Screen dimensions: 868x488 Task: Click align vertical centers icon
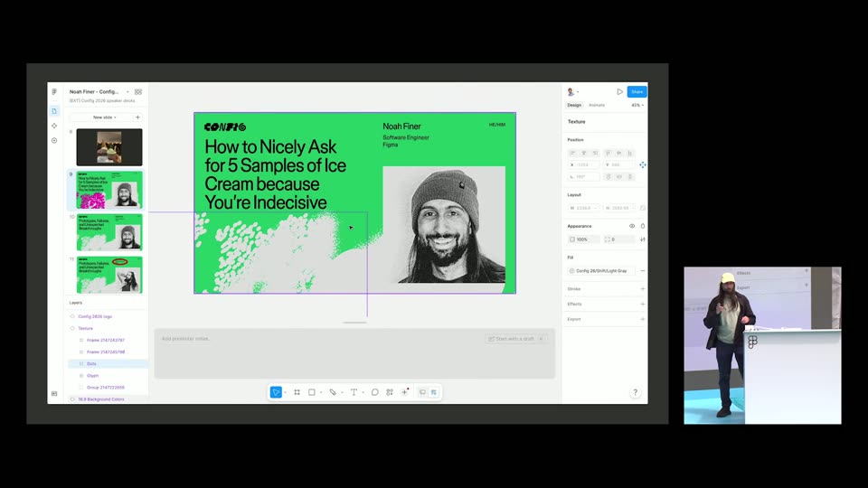click(618, 154)
